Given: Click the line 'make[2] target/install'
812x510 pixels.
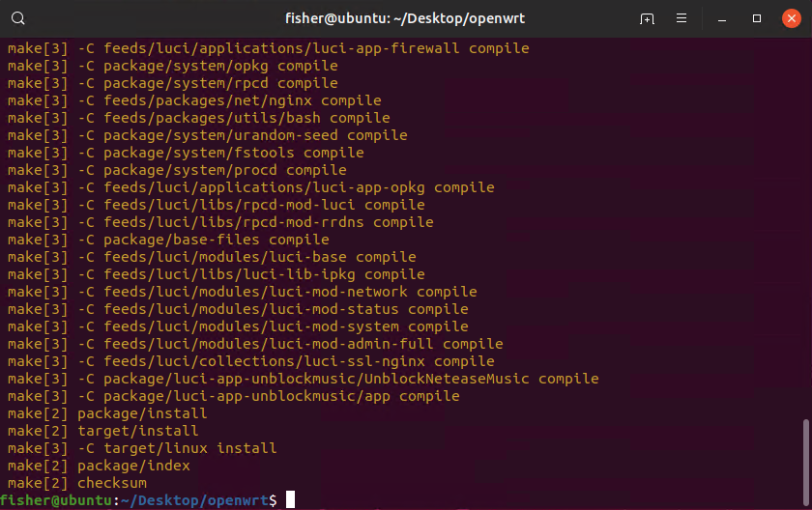Looking at the screenshot, I should (x=103, y=431).
